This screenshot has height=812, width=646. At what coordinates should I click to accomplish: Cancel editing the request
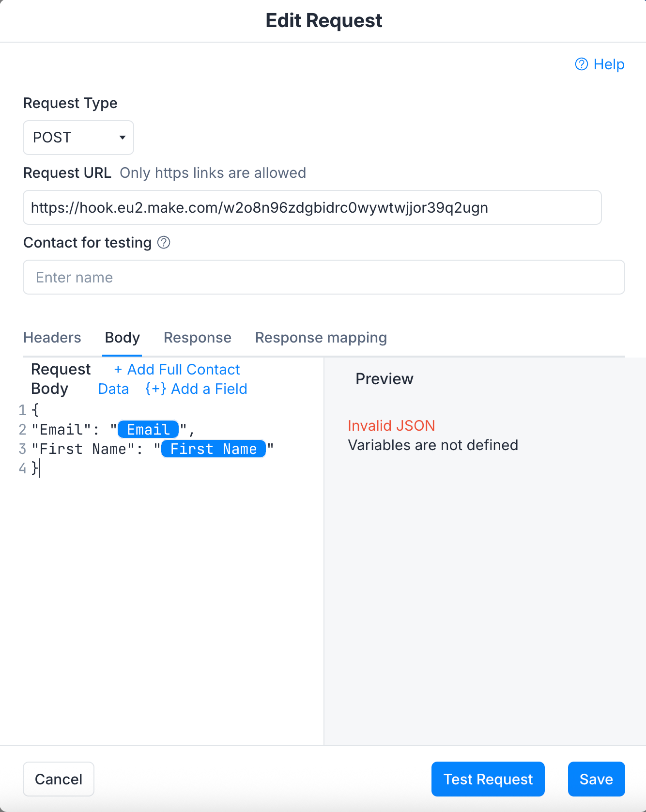[x=59, y=779]
